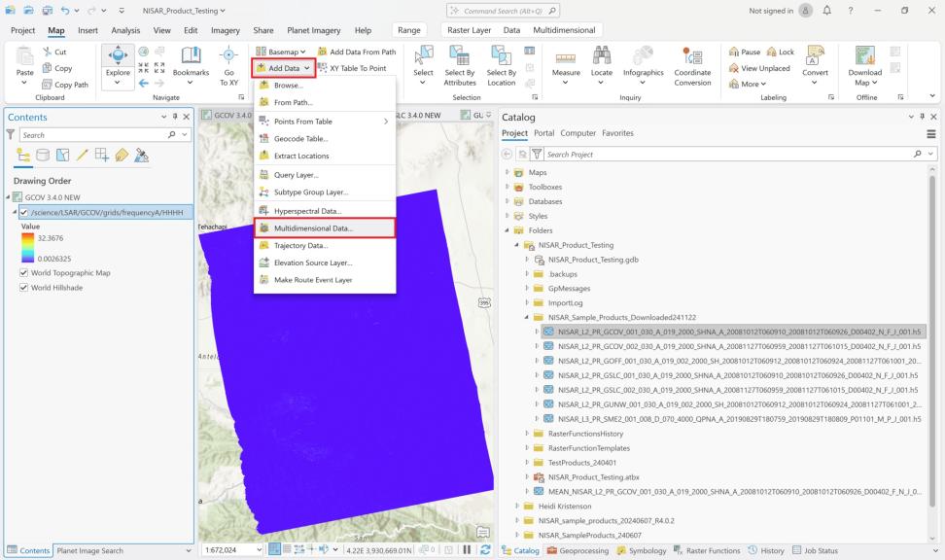
Task: Toggle World Hillshade layer visibility
Action: point(24,288)
